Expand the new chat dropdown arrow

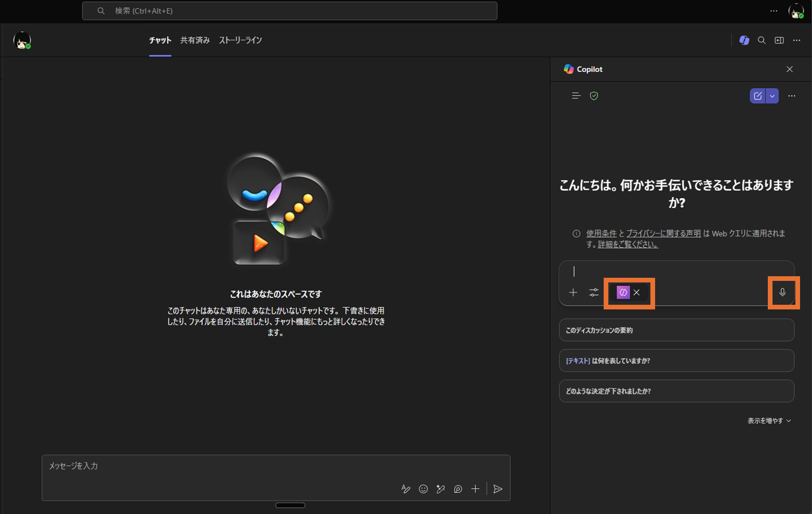point(772,96)
